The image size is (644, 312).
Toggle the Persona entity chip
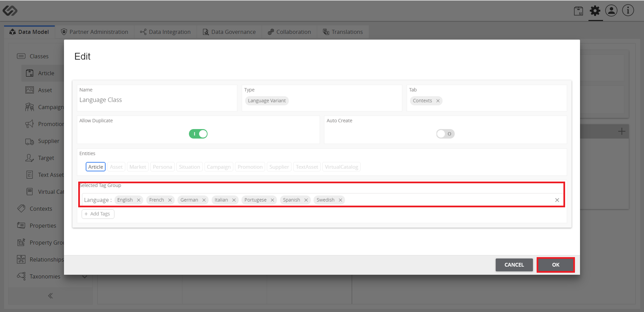tap(163, 167)
